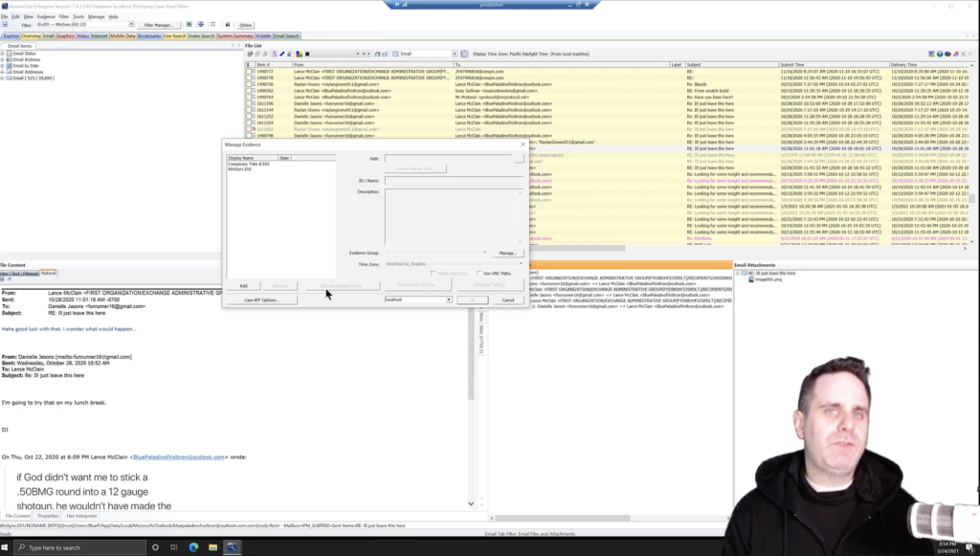The width and height of the screenshot is (980, 556).
Task: Close the Manage Evidence dialog with X
Action: (523, 145)
